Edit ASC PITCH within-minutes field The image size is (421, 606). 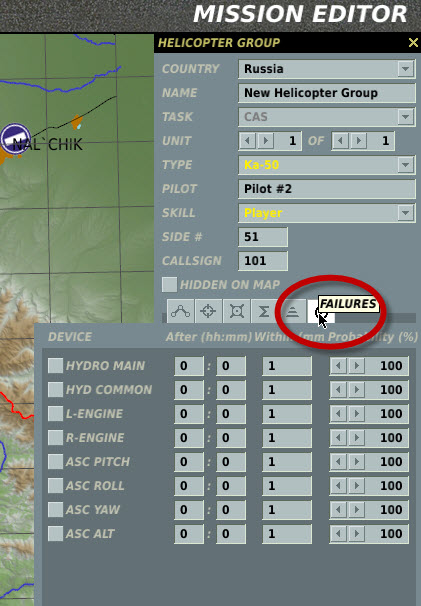pos(287,461)
